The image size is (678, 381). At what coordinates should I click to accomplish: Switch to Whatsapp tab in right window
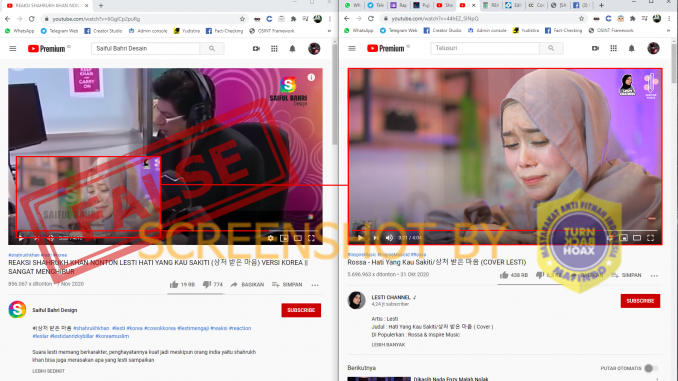pyautogui.click(x=353, y=5)
